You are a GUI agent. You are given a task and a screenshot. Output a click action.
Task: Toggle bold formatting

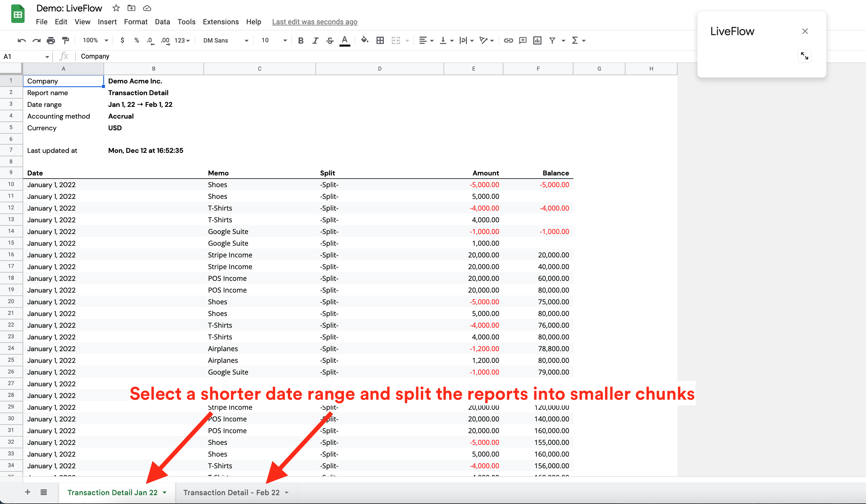click(x=301, y=41)
